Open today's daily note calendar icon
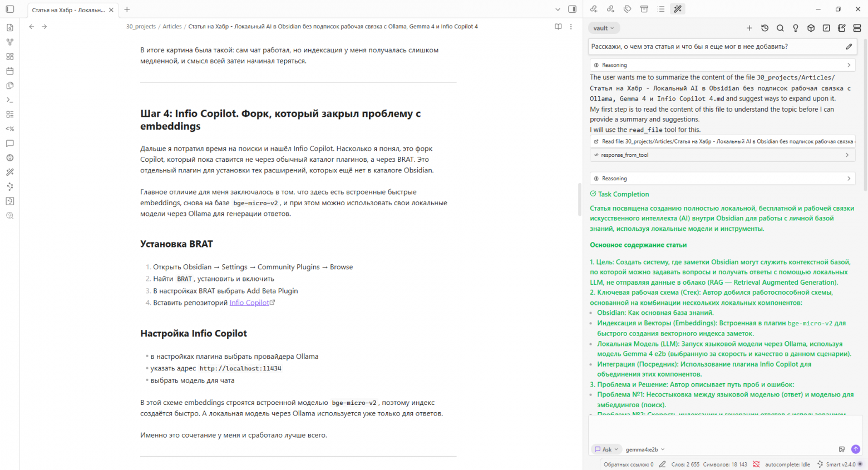The image size is (868, 470). (x=10, y=71)
